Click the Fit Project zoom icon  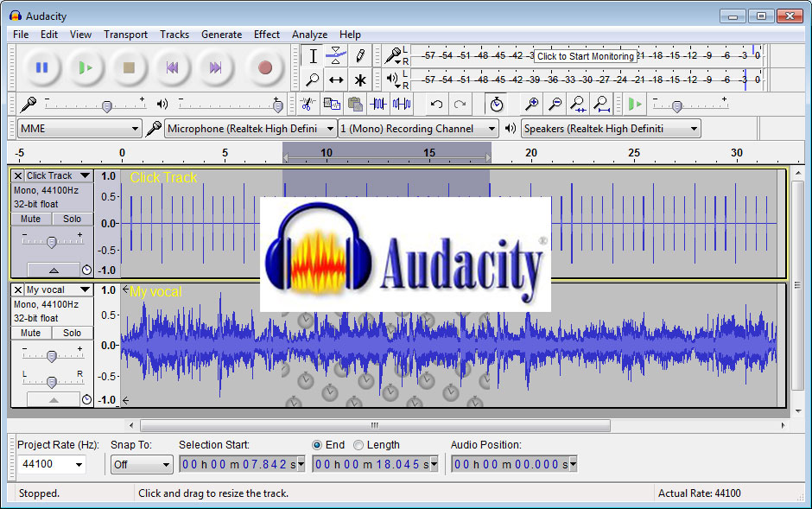tap(601, 104)
